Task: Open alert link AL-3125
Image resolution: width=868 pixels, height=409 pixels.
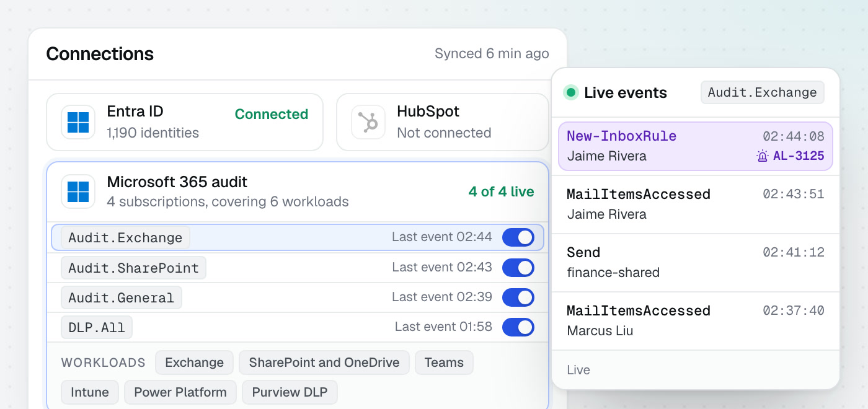Action: tap(799, 156)
